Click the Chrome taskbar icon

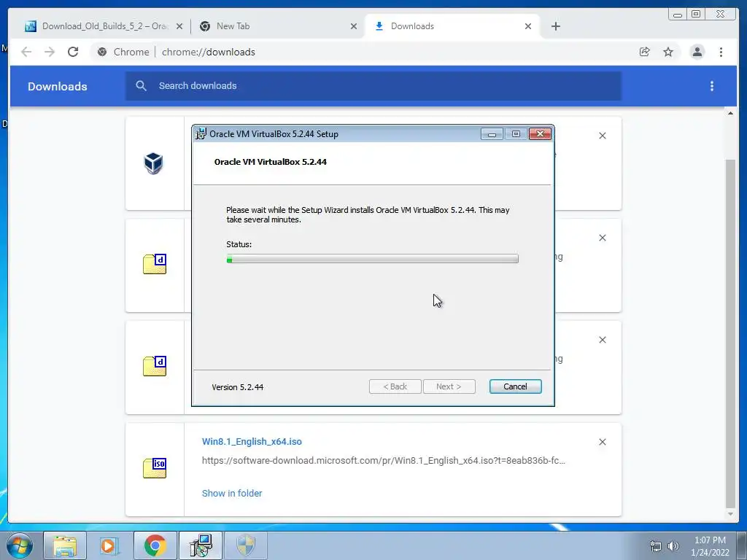click(155, 545)
